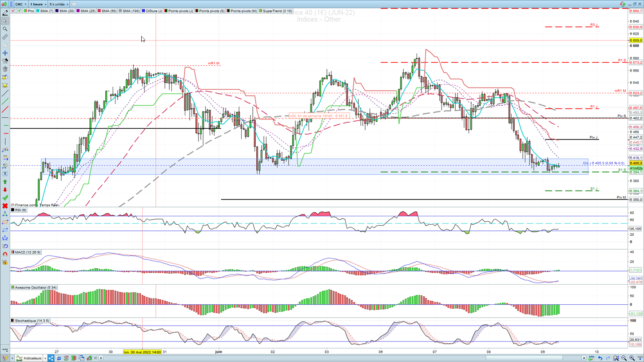The width and height of the screenshot is (644, 362).
Task: Click the 'S1 J' pivot label
Action: click(x=594, y=189)
